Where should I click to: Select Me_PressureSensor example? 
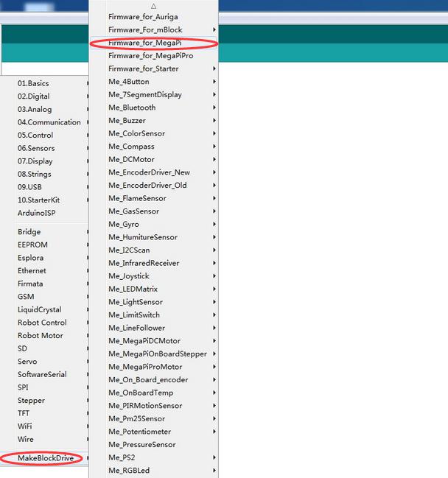tap(154, 444)
